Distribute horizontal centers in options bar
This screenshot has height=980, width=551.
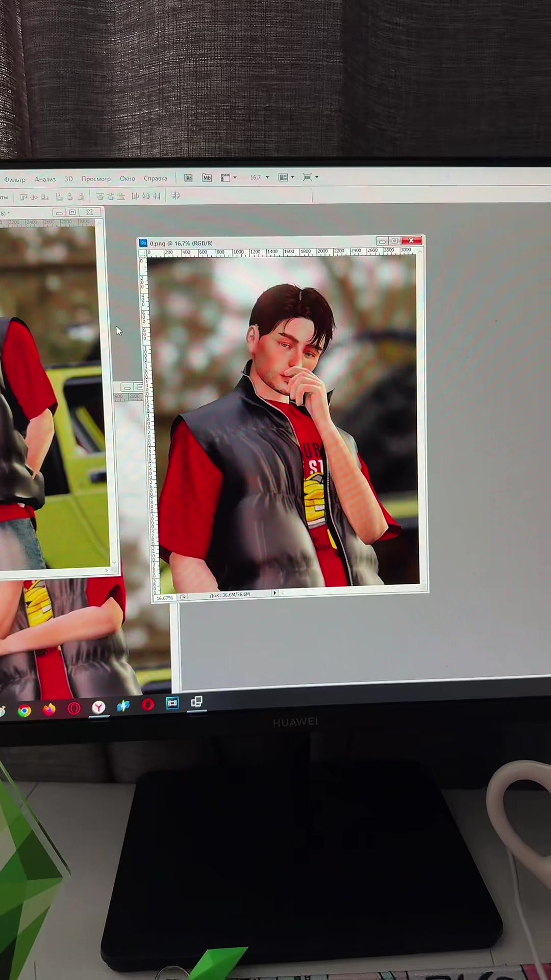coord(146,196)
